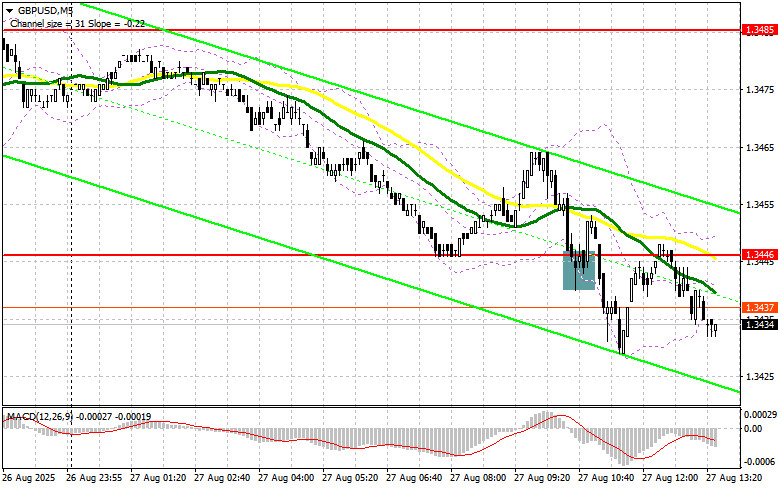The height and width of the screenshot is (489, 781).
Task: Click the black 1.3434 current price tag
Action: coord(760,325)
